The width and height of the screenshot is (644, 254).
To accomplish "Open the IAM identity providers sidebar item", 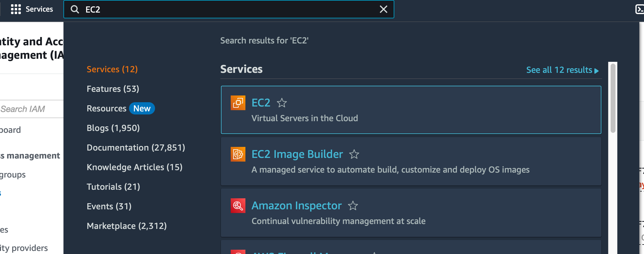I will [x=24, y=248].
